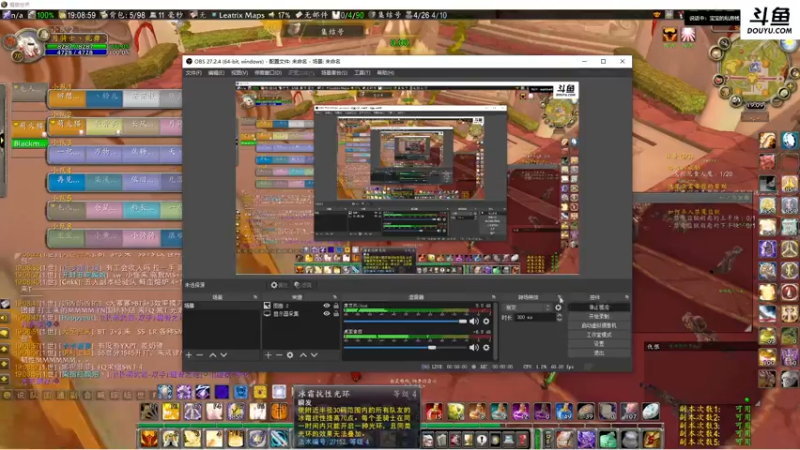Open settings gear for the top audio mixer track
Viewport: 800px width, 450px height.
486,321
